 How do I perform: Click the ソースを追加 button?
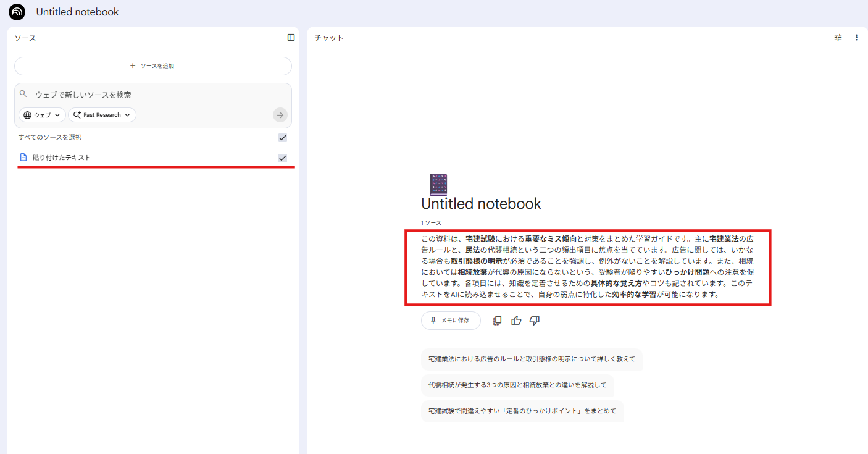click(x=152, y=66)
